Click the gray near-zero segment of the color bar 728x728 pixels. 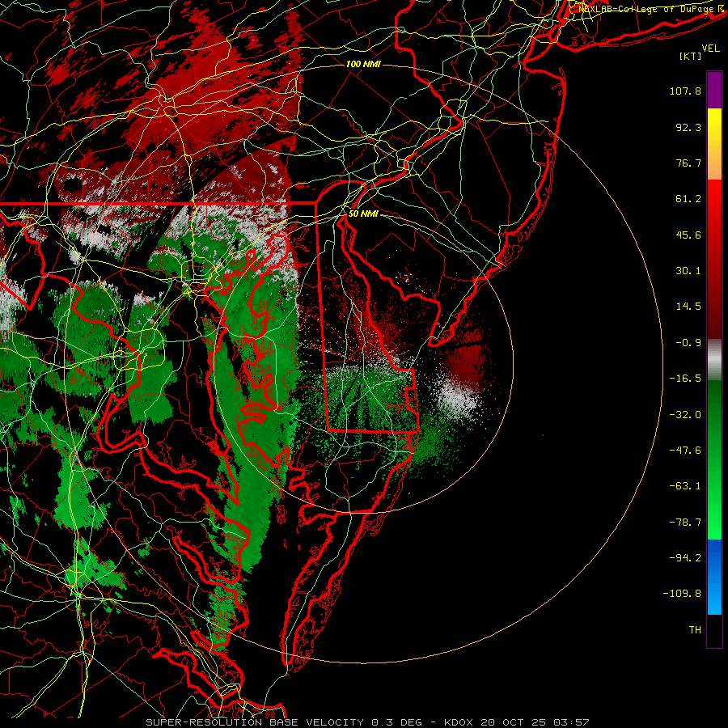click(714, 359)
